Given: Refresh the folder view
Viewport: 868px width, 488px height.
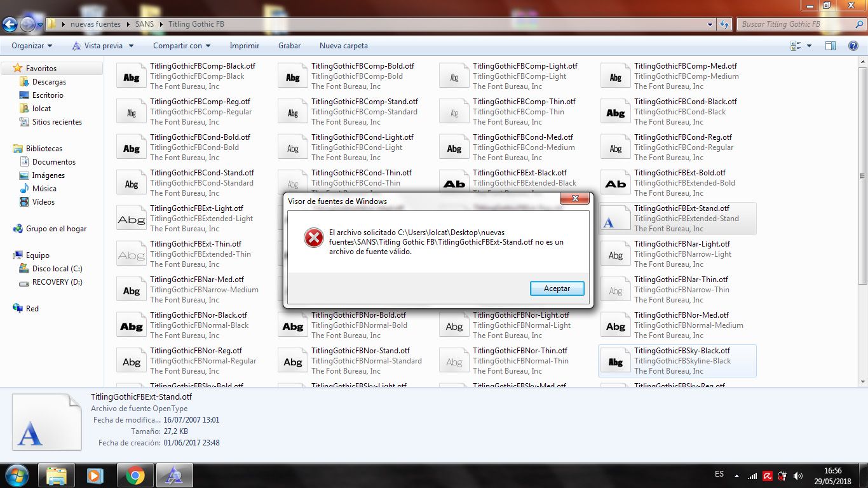Looking at the screenshot, I should pyautogui.click(x=724, y=24).
